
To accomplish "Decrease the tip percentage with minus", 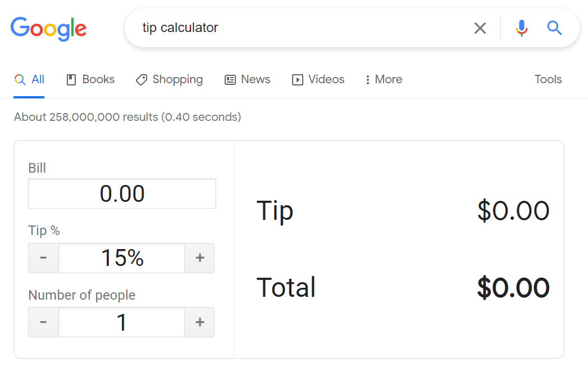I will pos(43,257).
